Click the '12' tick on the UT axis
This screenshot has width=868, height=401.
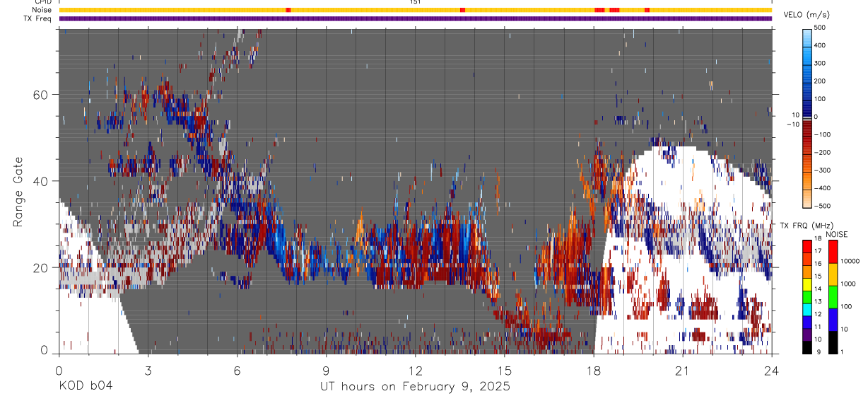[416, 370]
